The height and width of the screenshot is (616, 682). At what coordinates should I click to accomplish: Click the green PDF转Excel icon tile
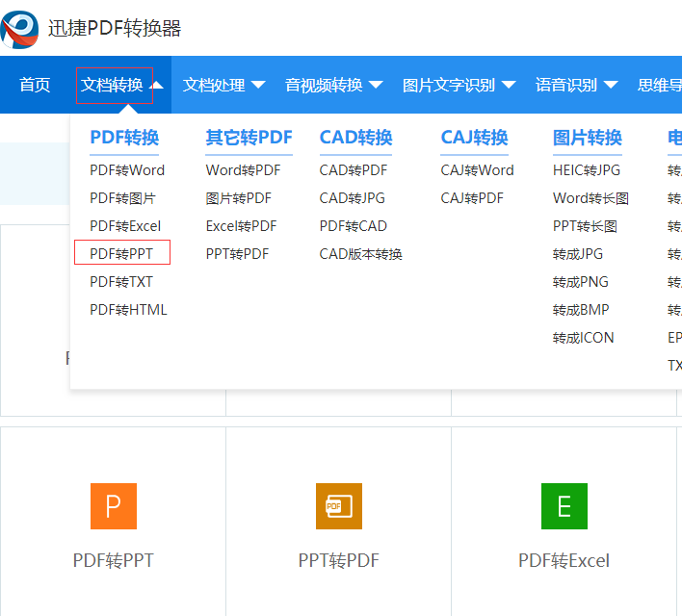pos(564,506)
